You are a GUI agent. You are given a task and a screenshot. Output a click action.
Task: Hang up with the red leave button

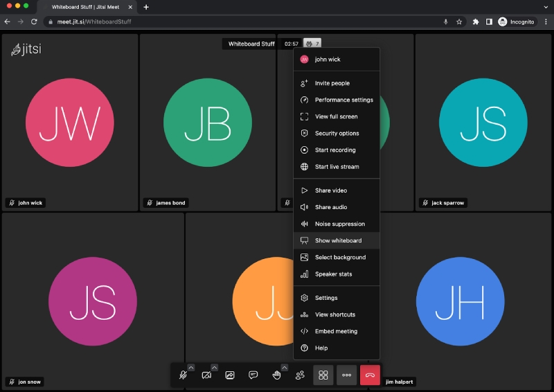tap(370, 375)
